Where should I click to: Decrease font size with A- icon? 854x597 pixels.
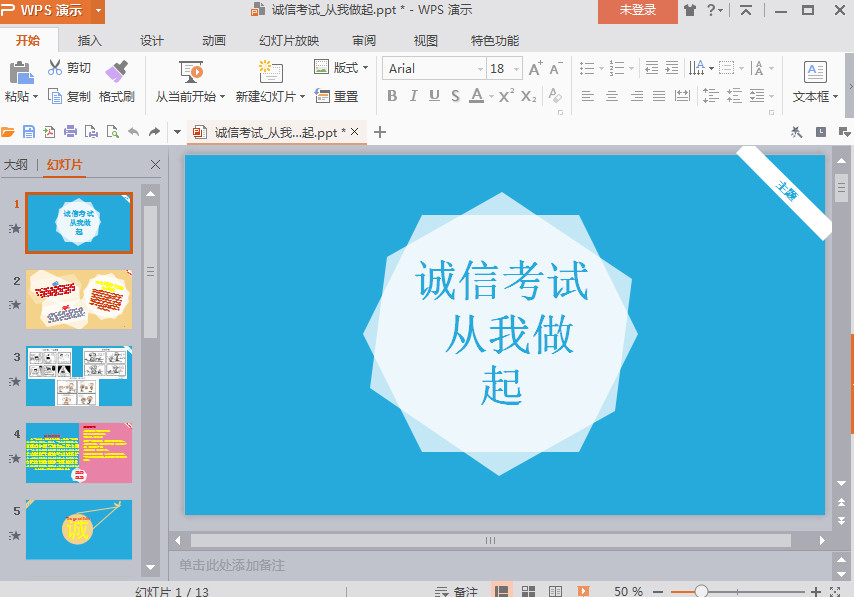click(556, 68)
